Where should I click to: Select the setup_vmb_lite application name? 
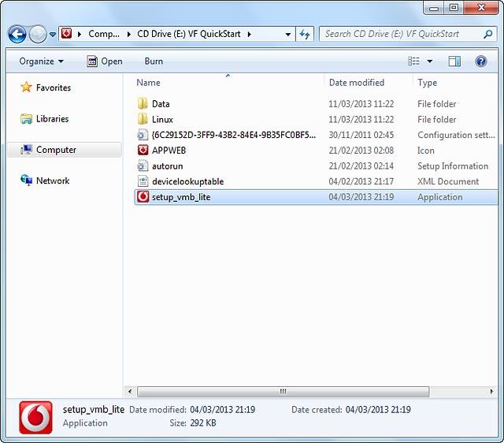pyautogui.click(x=181, y=197)
